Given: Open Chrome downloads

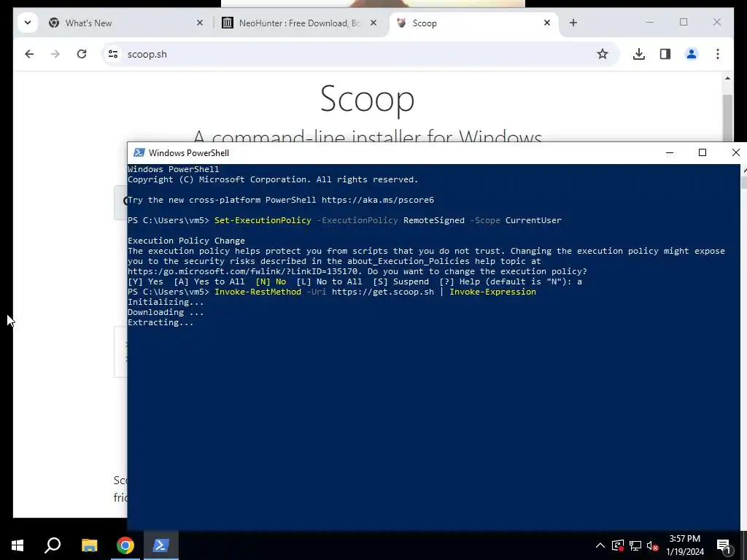Looking at the screenshot, I should [639, 54].
